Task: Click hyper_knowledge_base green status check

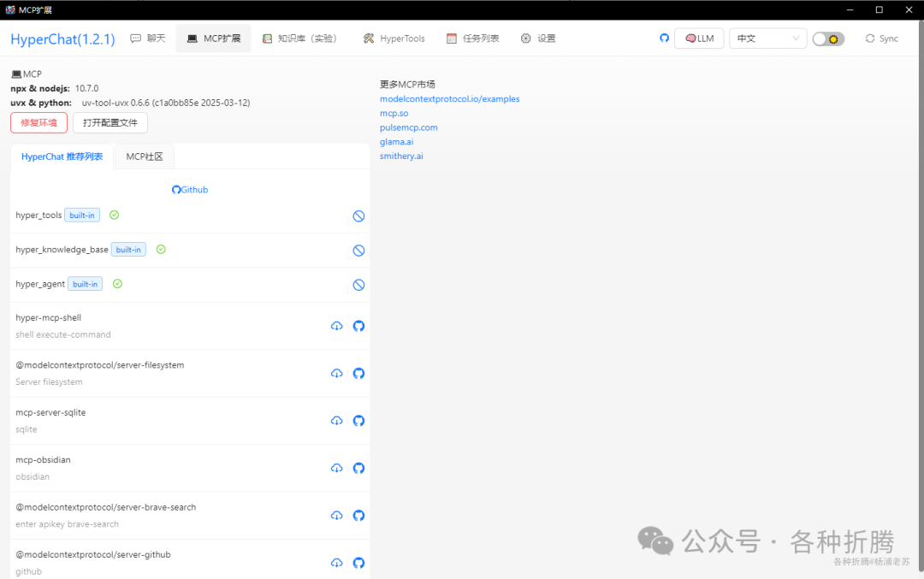Action: pos(161,250)
